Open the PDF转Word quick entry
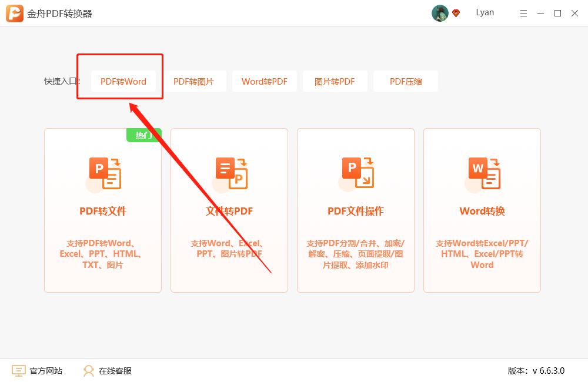588x382 pixels. click(x=123, y=81)
